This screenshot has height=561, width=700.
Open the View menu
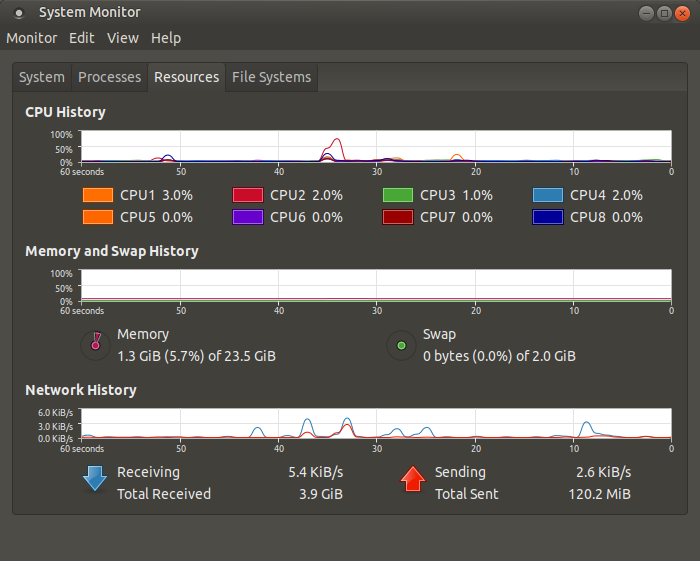[x=123, y=38]
